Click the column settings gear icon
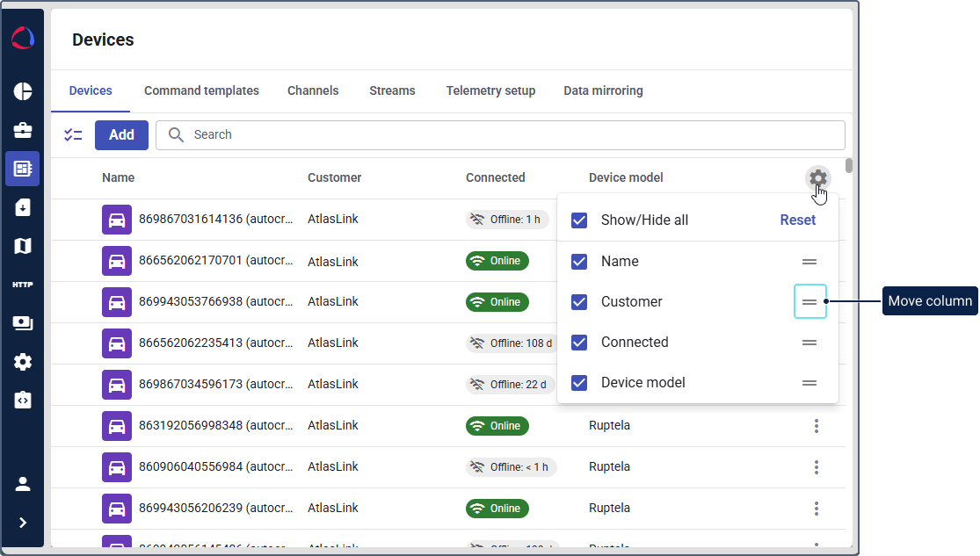The width and height of the screenshot is (980, 556). click(x=817, y=178)
